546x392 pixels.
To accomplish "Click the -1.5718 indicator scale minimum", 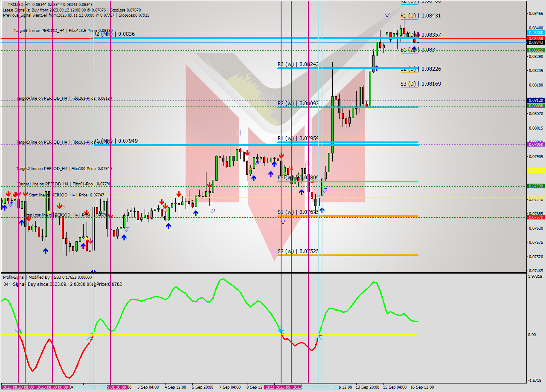I will [535, 380].
